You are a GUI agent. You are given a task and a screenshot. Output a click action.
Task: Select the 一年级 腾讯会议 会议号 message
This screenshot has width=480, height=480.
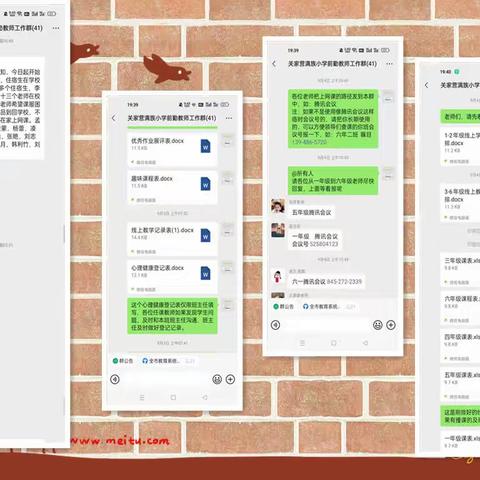[315, 240]
